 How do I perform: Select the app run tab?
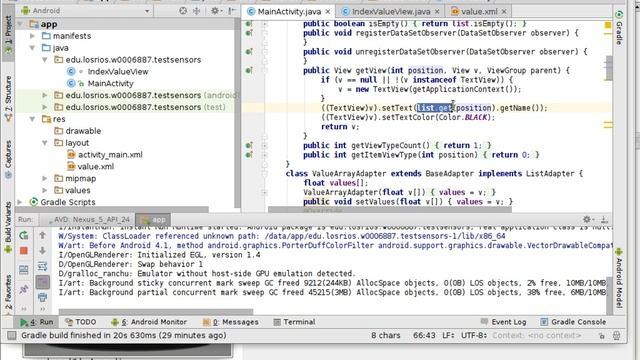[153, 220]
